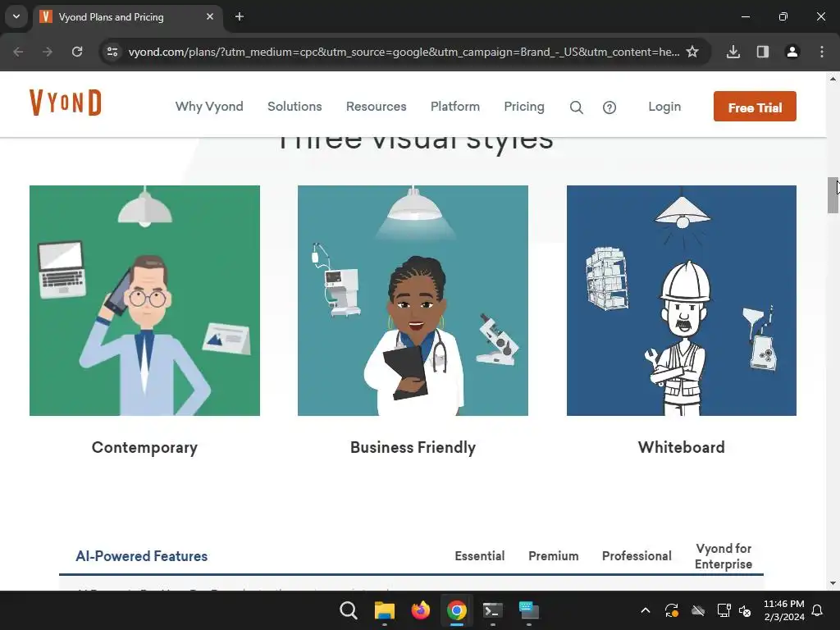Viewport: 840px width, 630px height.
Task: Open the Why Vyond menu
Action: (209, 107)
